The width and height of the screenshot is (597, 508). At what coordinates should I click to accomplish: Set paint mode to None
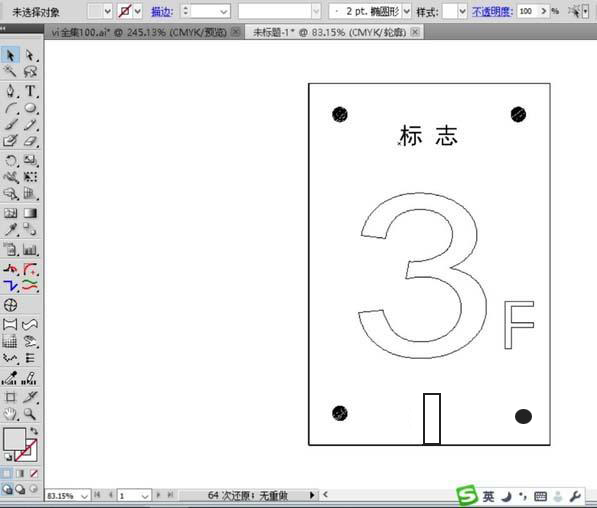click(x=34, y=473)
